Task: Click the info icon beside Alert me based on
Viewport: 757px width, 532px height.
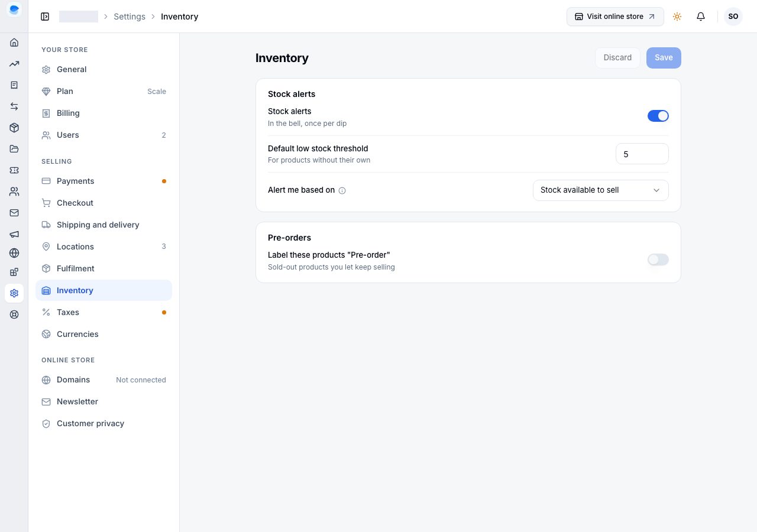Action: tap(342, 190)
